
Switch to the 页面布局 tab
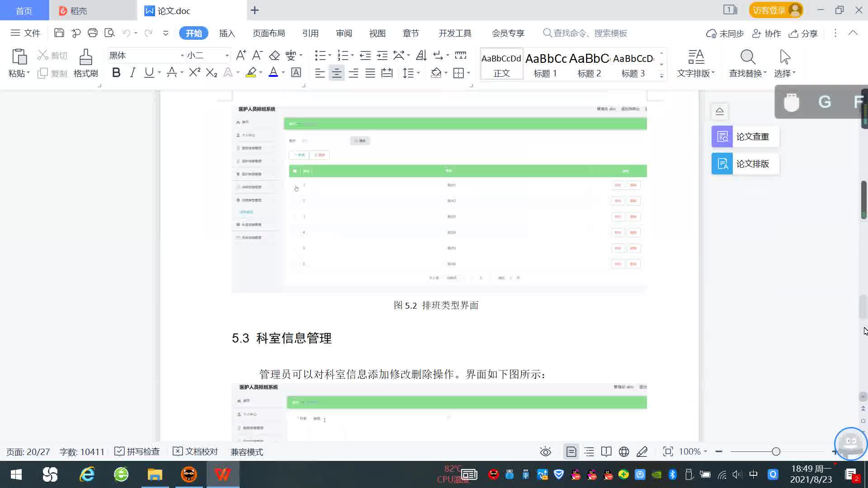pyautogui.click(x=269, y=33)
